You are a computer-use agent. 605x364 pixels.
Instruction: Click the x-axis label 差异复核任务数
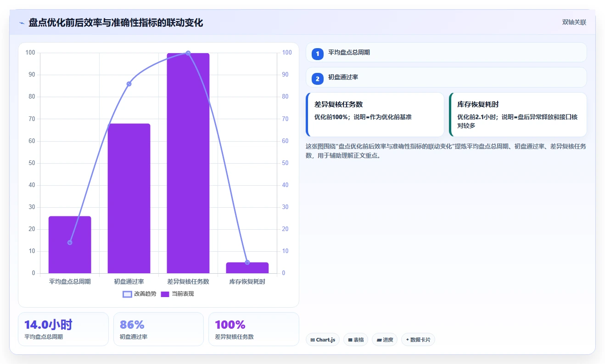pos(188,281)
